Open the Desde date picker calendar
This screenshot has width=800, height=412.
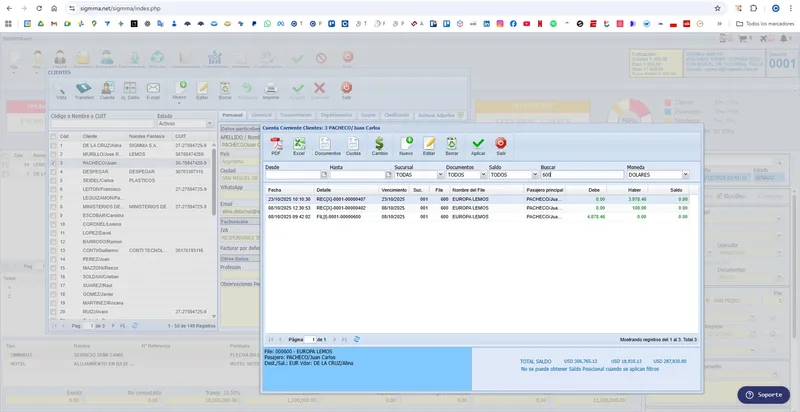(323, 175)
